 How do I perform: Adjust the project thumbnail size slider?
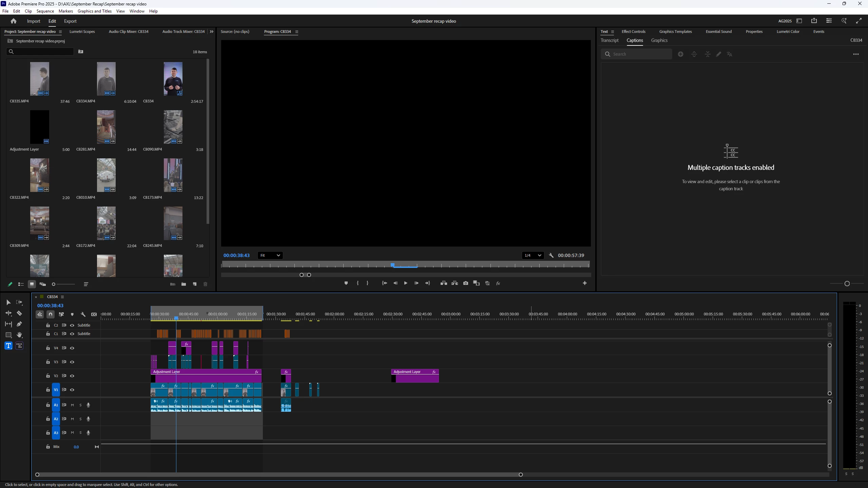tap(54, 284)
